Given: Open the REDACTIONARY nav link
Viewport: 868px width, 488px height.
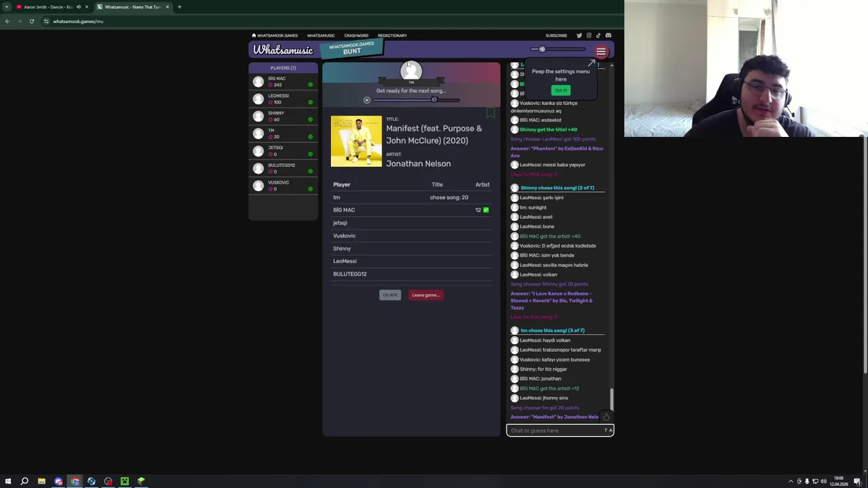Looking at the screenshot, I should tap(392, 35).
